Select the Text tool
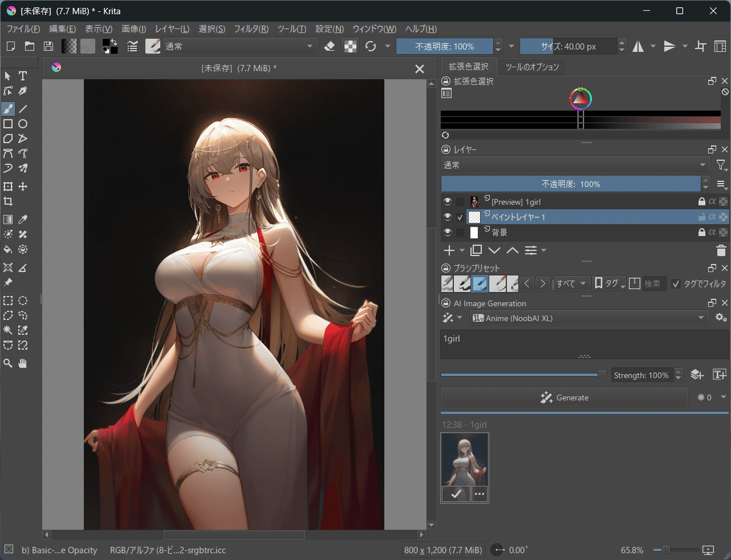 tap(23, 76)
